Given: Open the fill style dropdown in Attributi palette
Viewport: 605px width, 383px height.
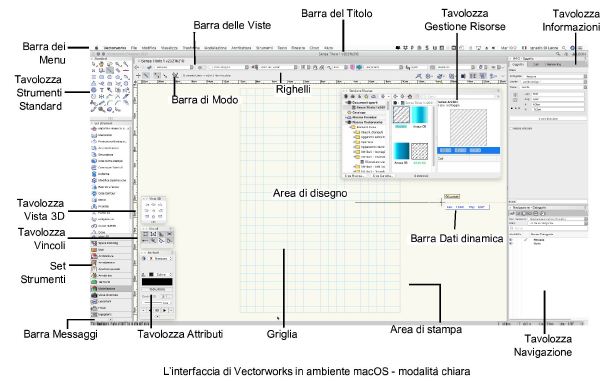Looking at the screenshot, I should tap(161, 258).
